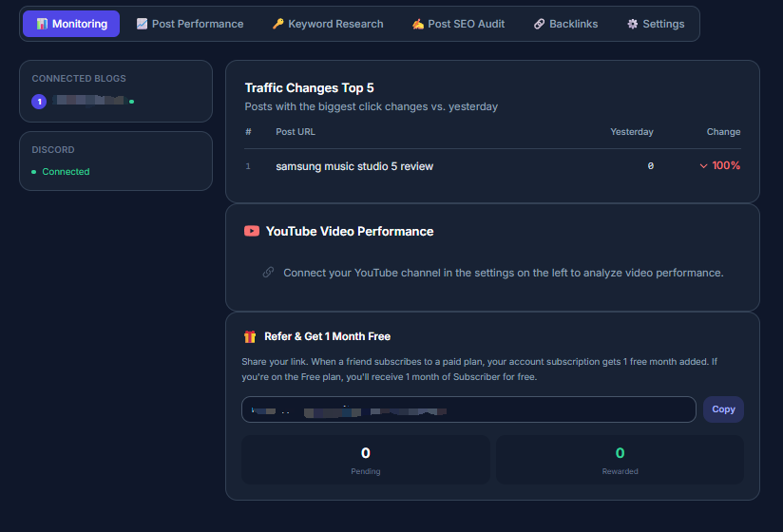
Task: Open the Backlinks tab
Action: click(565, 24)
